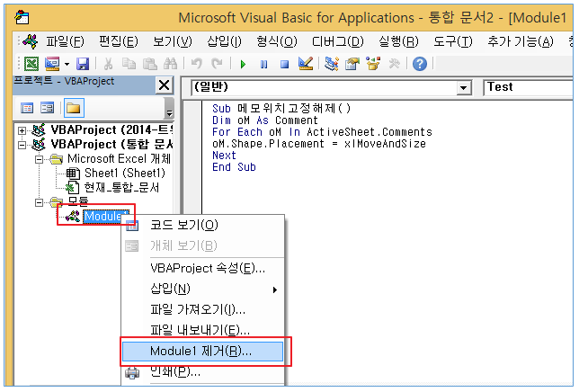Click the View Object icon in project pane
579x392 pixels.
pos(48,108)
